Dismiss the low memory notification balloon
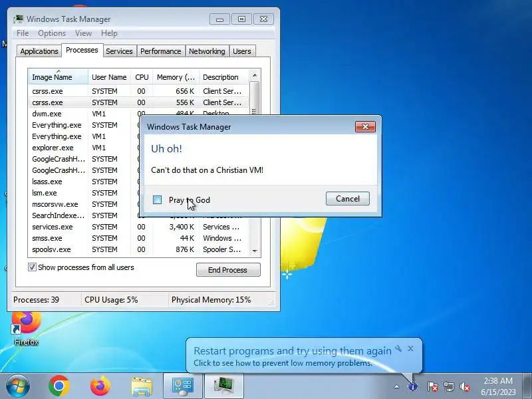The image size is (532, 399). [x=410, y=348]
